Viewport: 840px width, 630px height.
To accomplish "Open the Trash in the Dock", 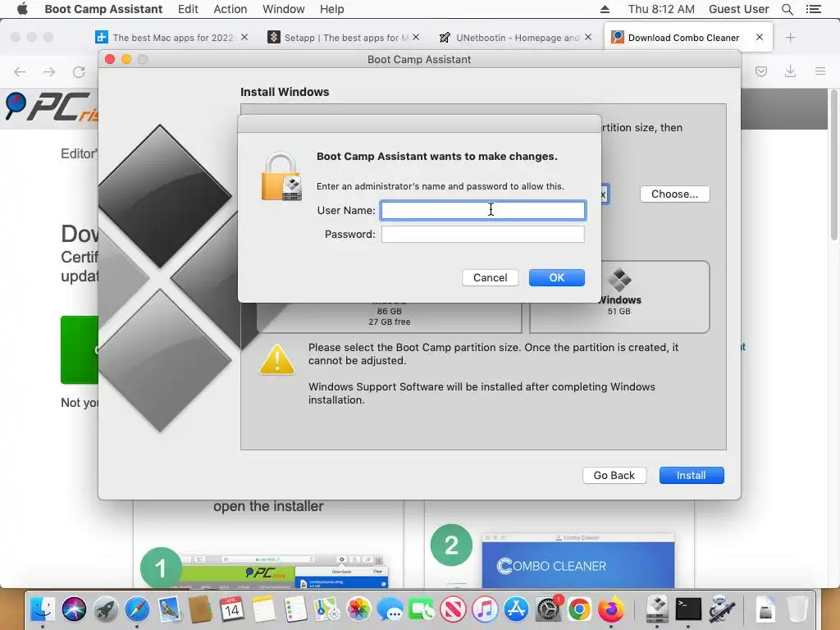I will point(797,609).
